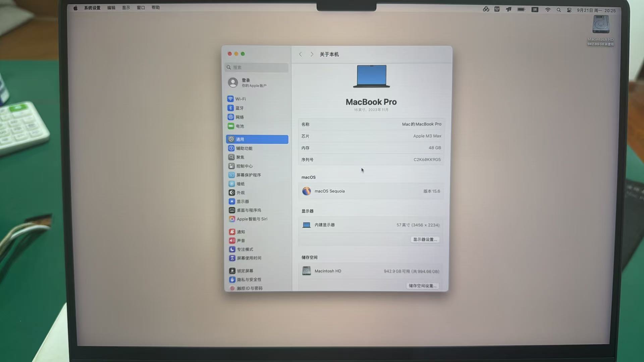This screenshot has height=362, width=644.
Task: Open Spotlight search in menu bar
Action: [x=558, y=10]
